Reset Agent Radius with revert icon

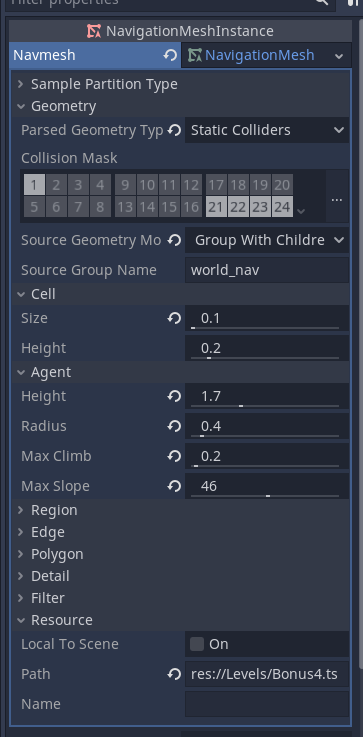(x=174, y=426)
